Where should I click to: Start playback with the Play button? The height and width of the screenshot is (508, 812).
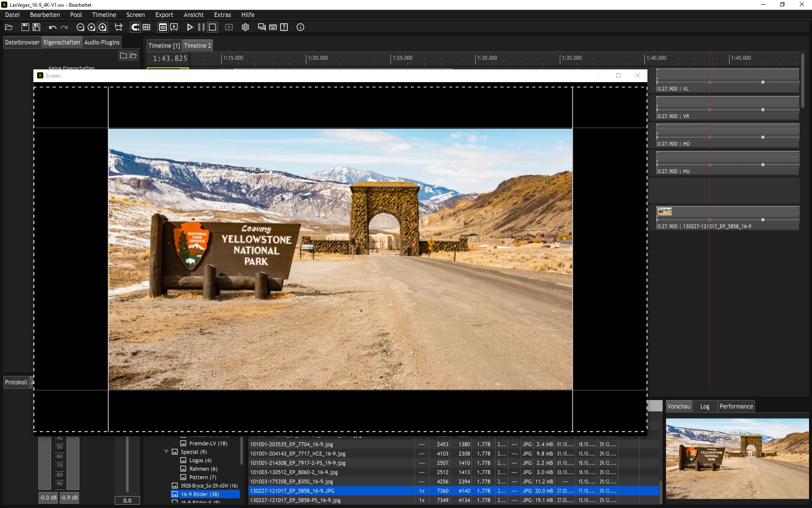(190, 27)
